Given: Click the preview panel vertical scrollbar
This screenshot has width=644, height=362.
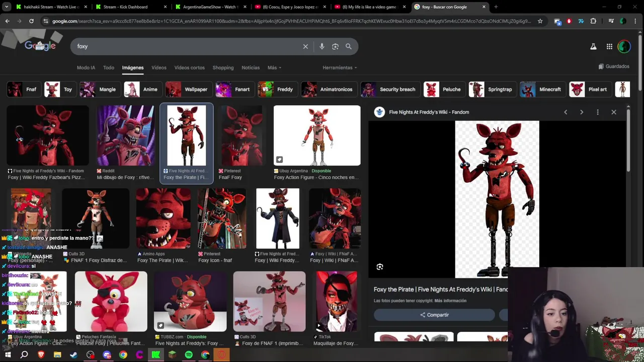Looking at the screenshot, I should 629,141.
